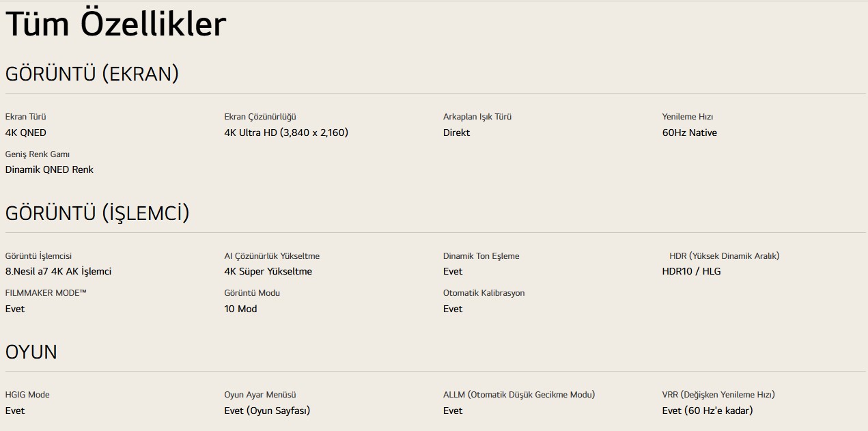Screen dimensions: 868x431
Task: Click the AI Çözünürlük Yükseltme label
Action: click(272, 256)
